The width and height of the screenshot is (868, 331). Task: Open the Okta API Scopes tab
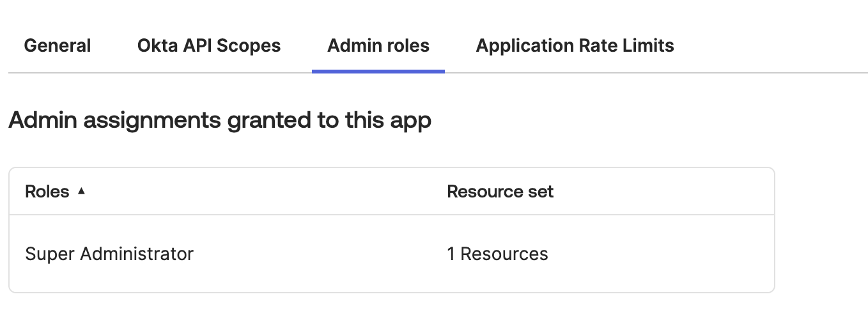(209, 46)
